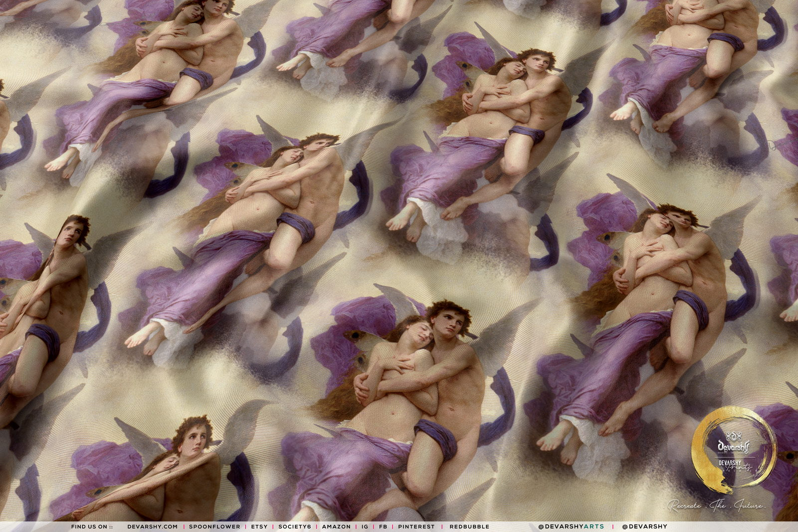
Task: Click the AMAZON link in the footer
Action: (x=336, y=527)
